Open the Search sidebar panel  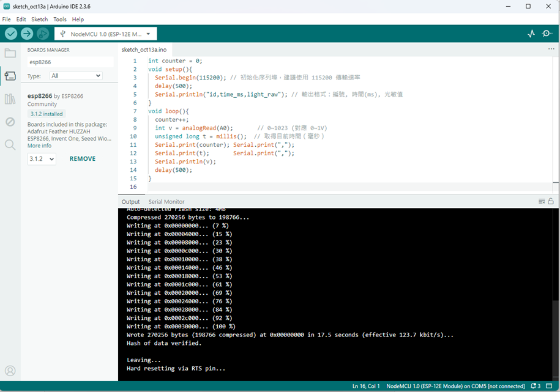click(x=10, y=145)
